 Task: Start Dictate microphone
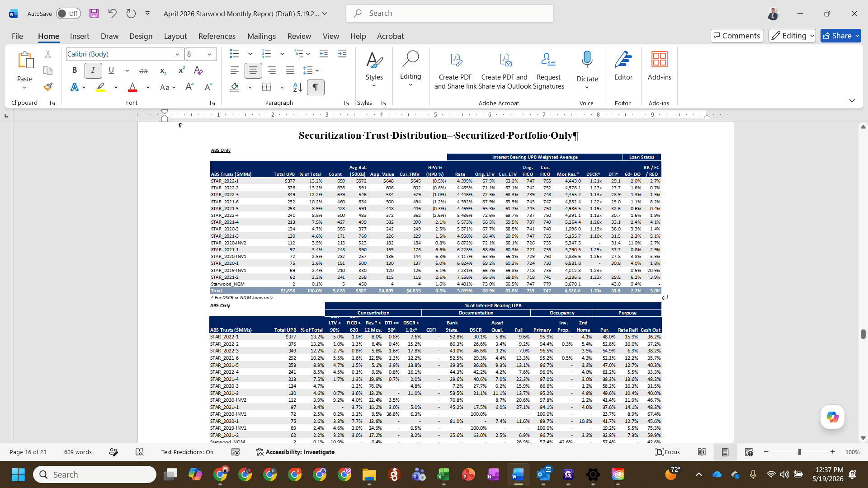(587, 60)
